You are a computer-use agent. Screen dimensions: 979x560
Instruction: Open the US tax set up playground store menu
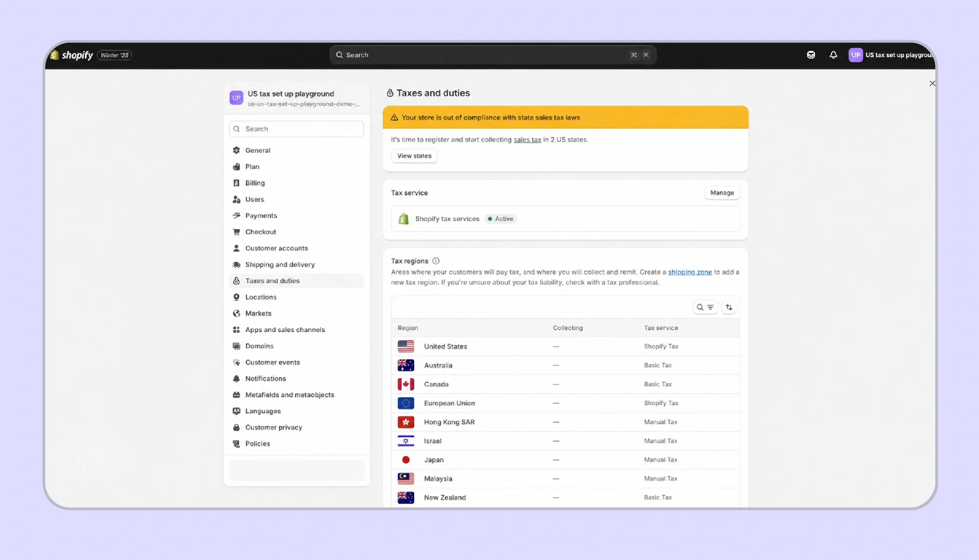891,55
